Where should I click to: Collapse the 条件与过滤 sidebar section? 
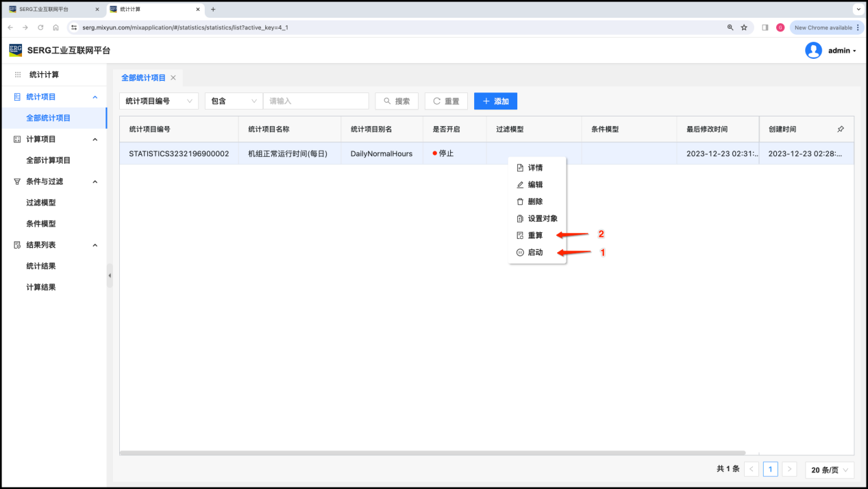(x=95, y=181)
